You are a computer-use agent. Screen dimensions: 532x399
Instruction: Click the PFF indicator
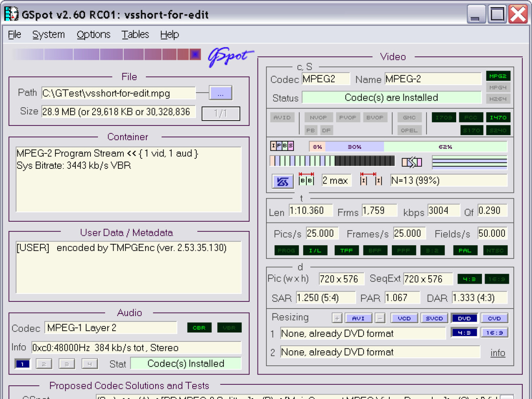(x=404, y=250)
